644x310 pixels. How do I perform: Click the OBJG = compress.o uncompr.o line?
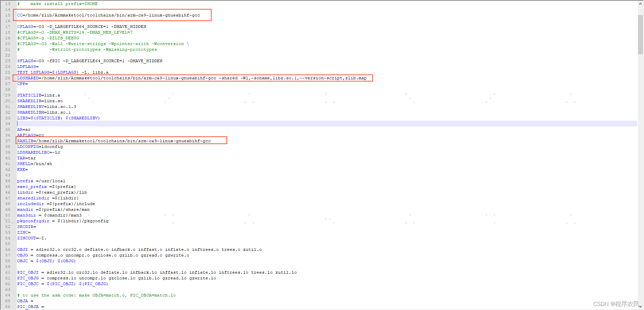pyautogui.click(x=103, y=255)
